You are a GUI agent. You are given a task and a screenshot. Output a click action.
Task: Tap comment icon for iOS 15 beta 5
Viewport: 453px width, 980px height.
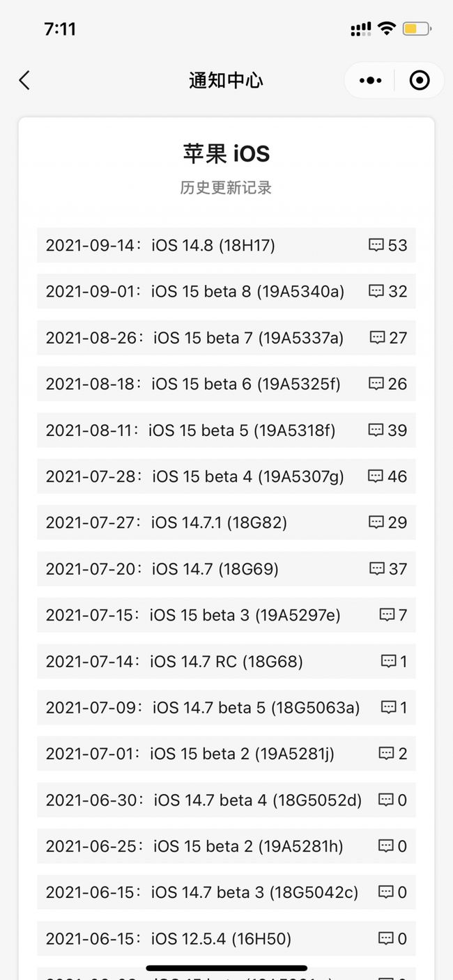click(x=376, y=430)
